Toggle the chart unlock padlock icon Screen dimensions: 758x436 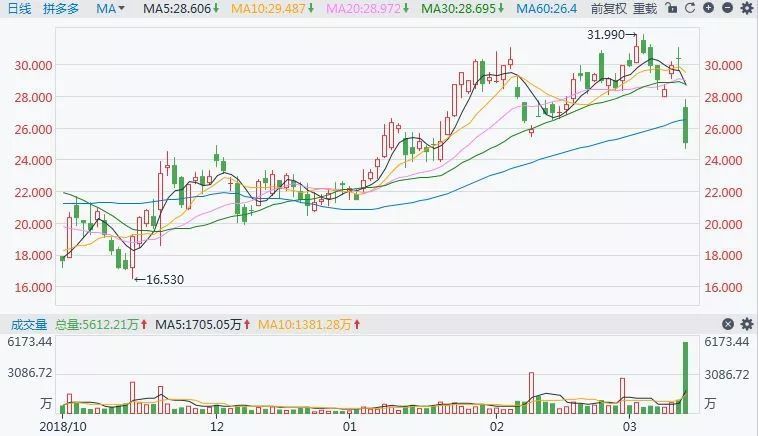click(x=671, y=8)
